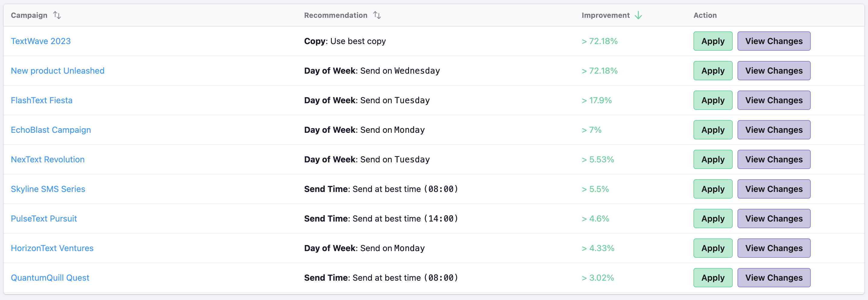Viewport: 868px width, 300px height.
Task: Click the Recommendation column sort icon
Action: click(x=377, y=15)
